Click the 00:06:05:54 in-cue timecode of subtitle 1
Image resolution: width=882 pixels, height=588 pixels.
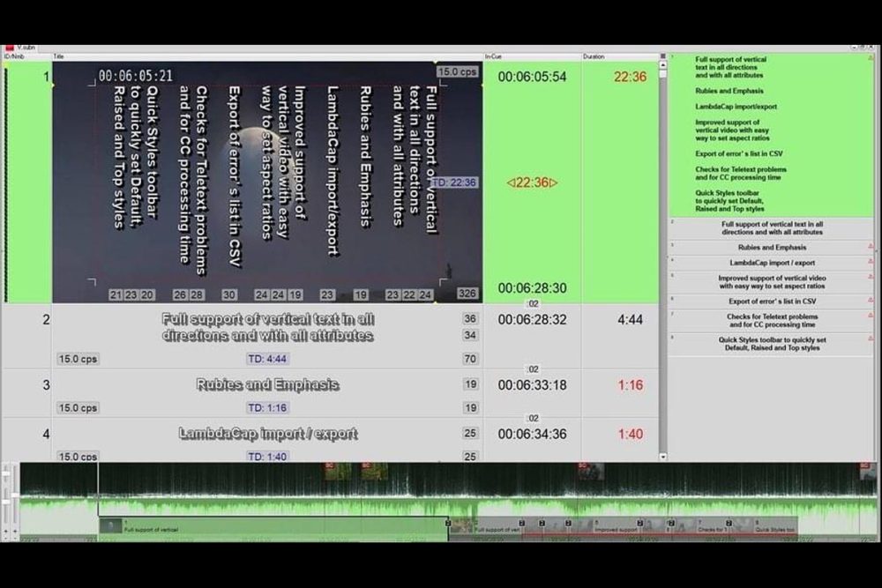click(531, 78)
